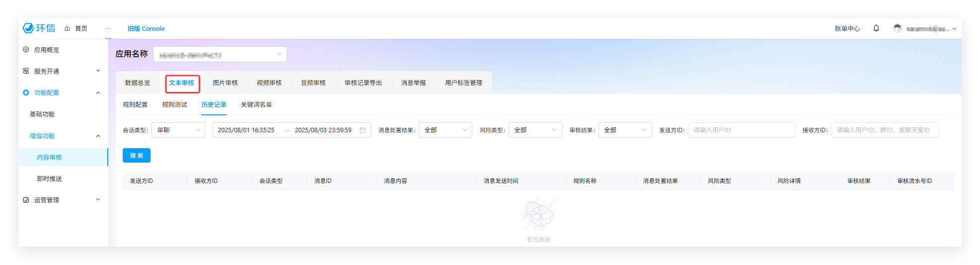
Task: Click the 发送方ID input field
Action: [x=741, y=130]
